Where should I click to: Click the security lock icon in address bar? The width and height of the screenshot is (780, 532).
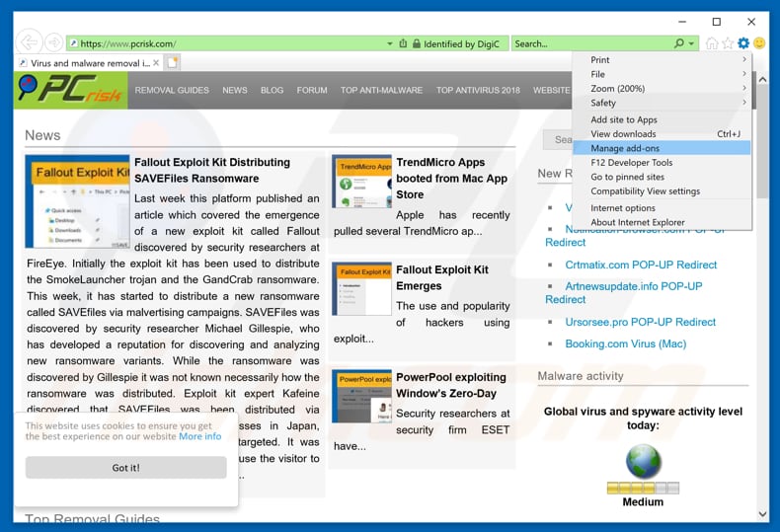point(417,43)
